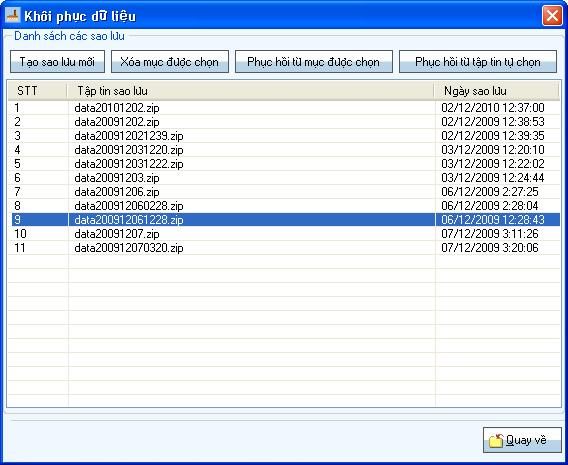This screenshot has width=568, height=465.
Task: Sort by Tập tin sao lưu header
Action: 250,91
